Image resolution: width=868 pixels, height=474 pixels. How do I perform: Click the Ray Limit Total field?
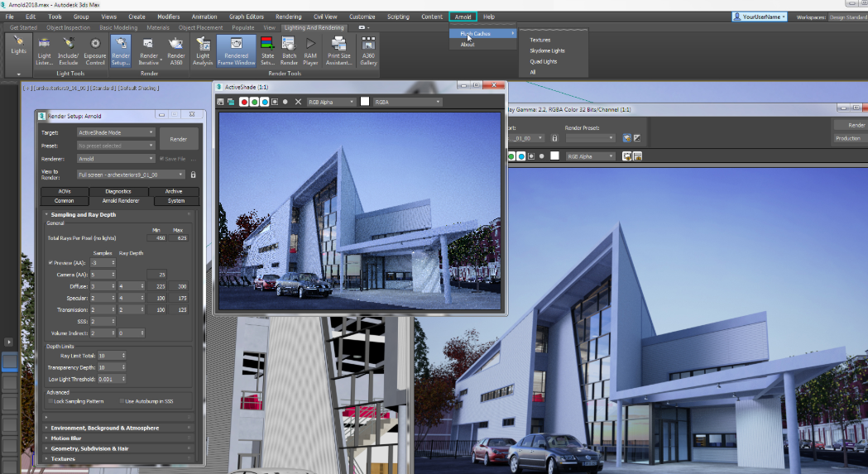pyautogui.click(x=111, y=356)
